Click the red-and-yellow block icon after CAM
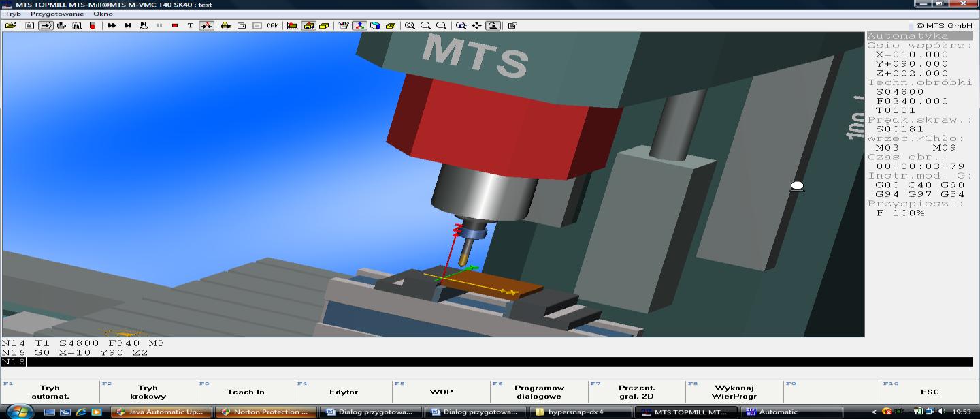 (293, 25)
